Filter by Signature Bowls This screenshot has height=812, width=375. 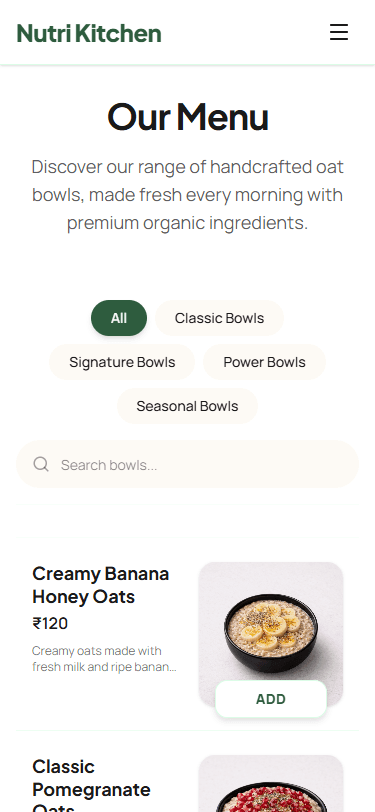(122, 362)
